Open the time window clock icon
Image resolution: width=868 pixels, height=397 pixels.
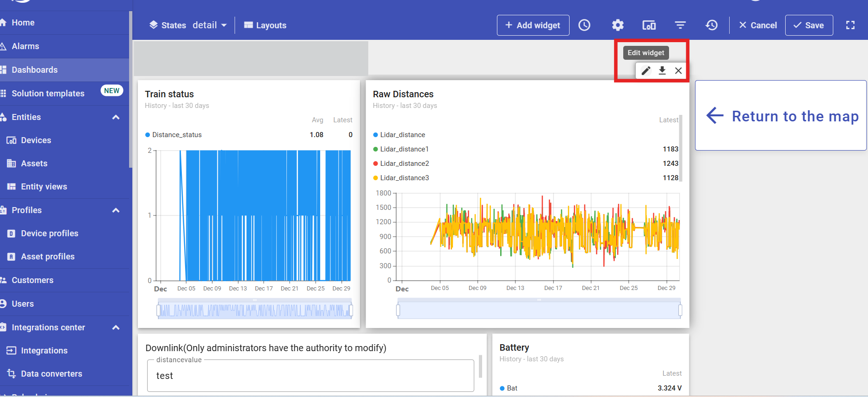pos(584,25)
